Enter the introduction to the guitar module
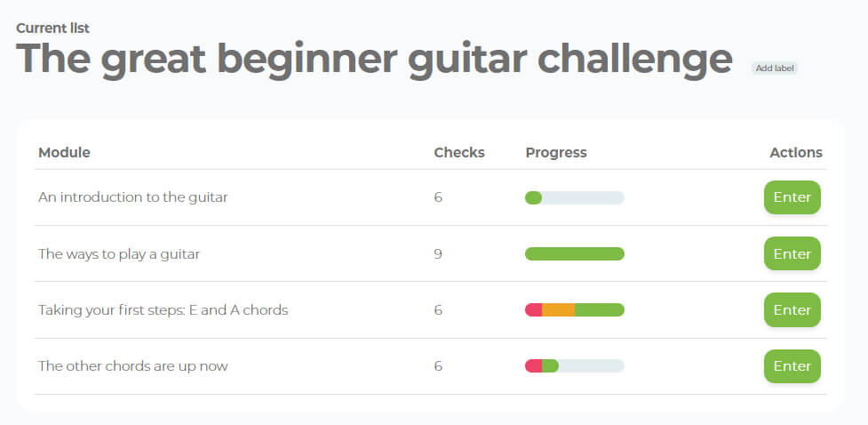The image size is (868, 425). pyautogui.click(x=792, y=197)
